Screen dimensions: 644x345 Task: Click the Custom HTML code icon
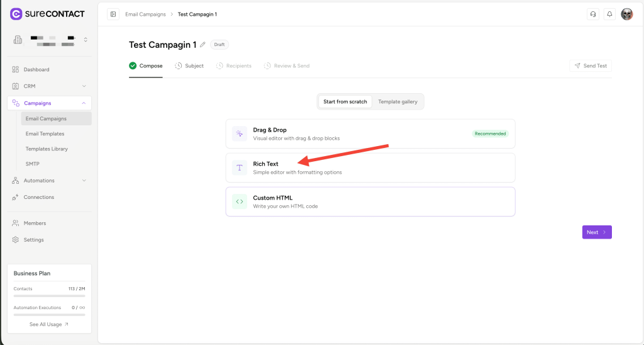[x=240, y=201]
